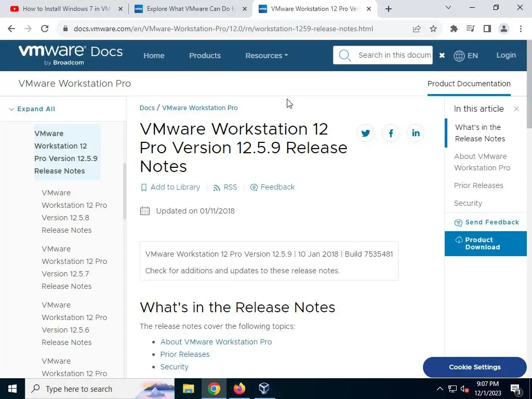This screenshot has width=532, height=399.
Task: Click the Add to Library bookmark
Action: click(170, 187)
